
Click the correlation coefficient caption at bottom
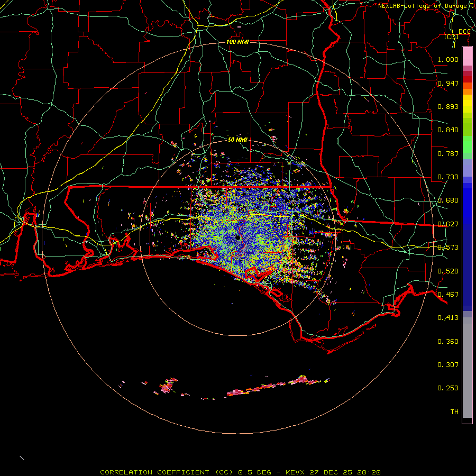click(240, 472)
